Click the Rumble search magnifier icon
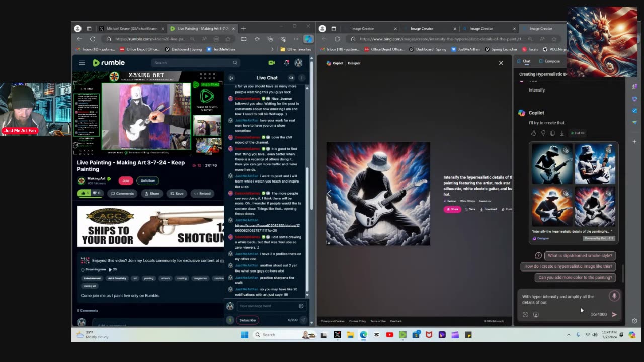 (235, 63)
